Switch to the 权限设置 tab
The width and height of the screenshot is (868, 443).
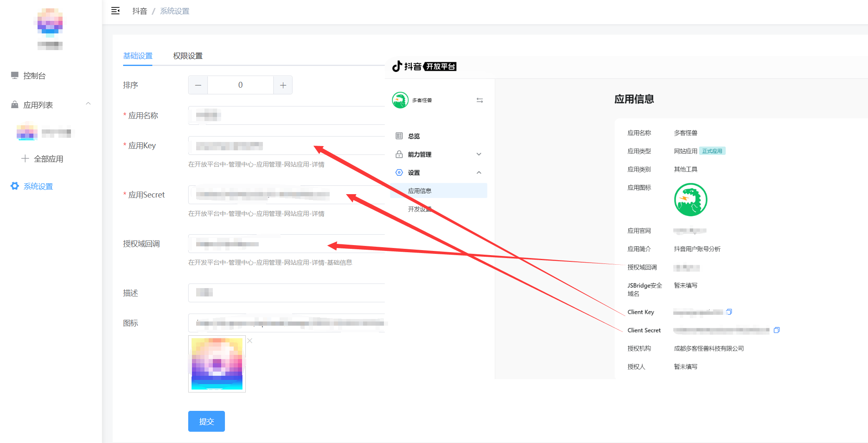pyautogui.click(x=188, y=56)
